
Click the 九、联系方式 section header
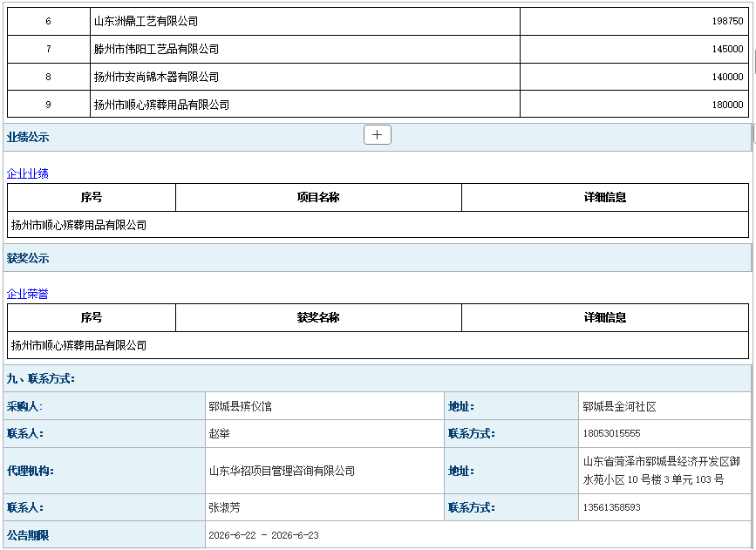pos(377,378)
